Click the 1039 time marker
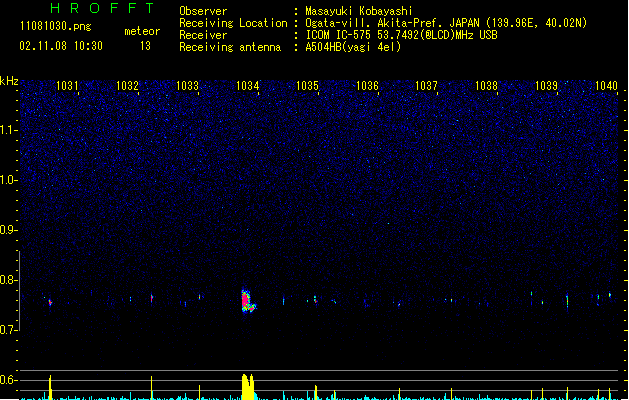Screen dimensions: 629x400 (x=546, y=85)
